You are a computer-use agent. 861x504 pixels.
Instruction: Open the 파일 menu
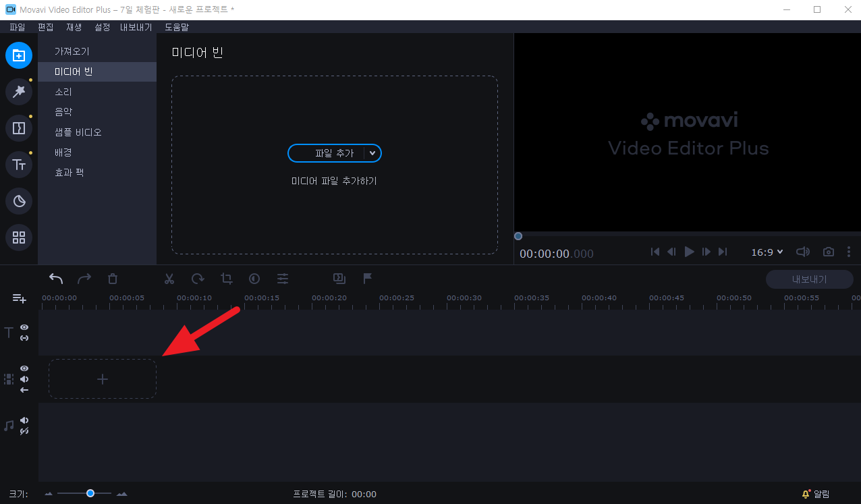pyautogui.click(x=18, y=27)
